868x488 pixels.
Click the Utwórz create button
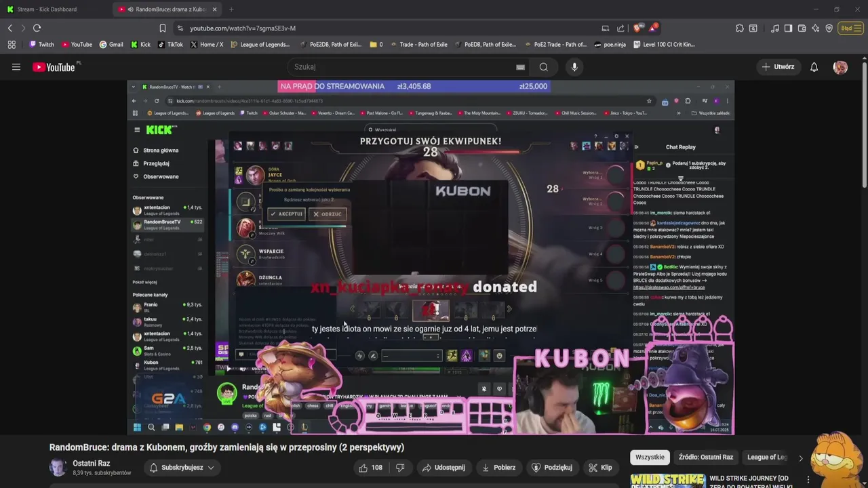pos(778,67)
